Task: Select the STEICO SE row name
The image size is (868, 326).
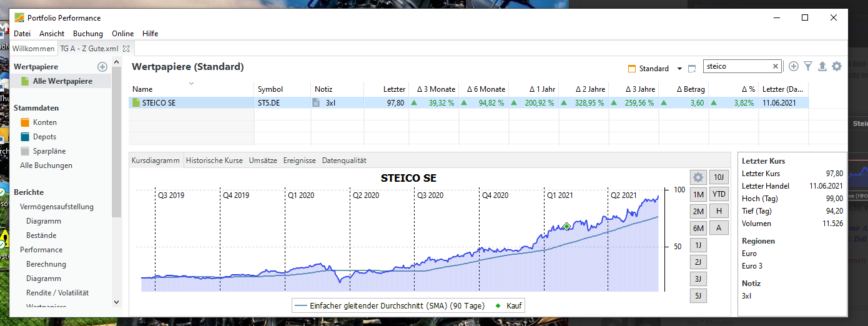Action: click(x=159, y=102)
